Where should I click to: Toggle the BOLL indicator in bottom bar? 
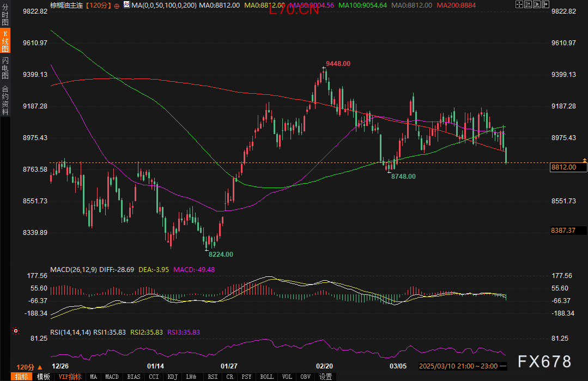click(x=266, y=377)
